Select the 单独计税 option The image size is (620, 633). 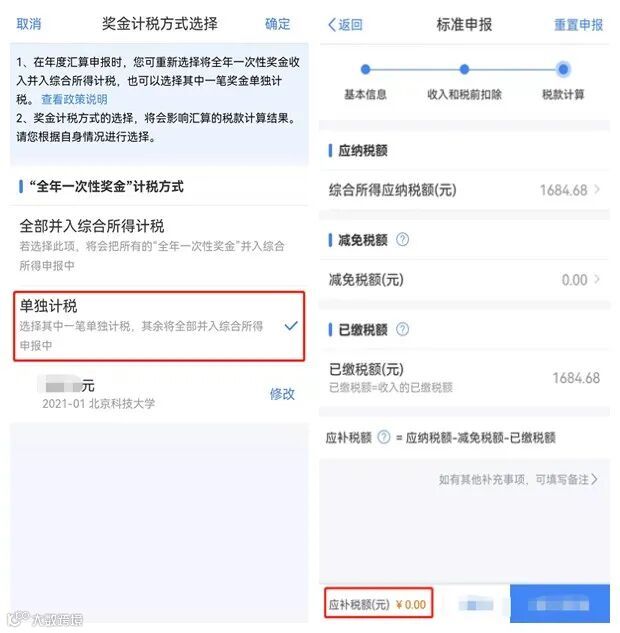[159, 326]
